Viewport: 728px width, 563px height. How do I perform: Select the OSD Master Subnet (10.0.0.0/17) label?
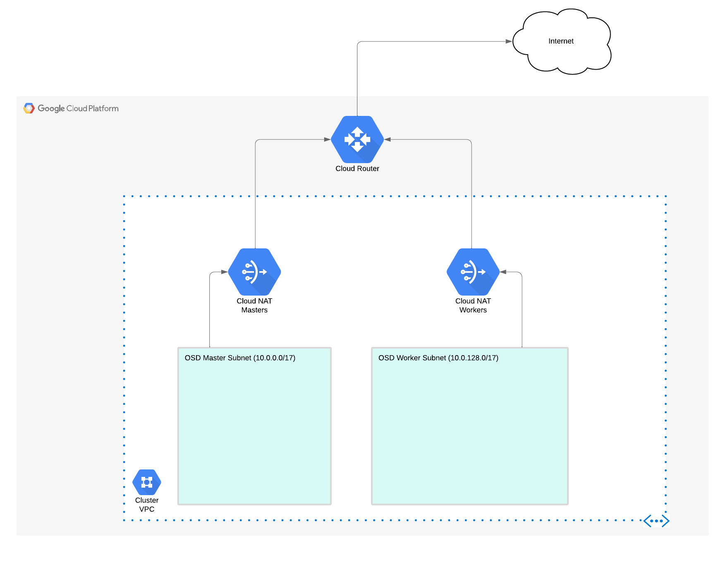tap(241, 358)
